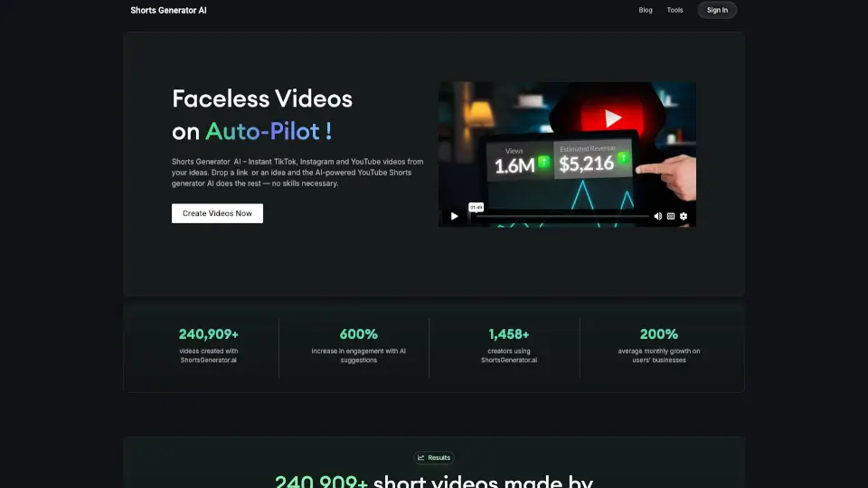This screenshot has height=488, width=868.
Task: Click the red YouTube logo in video
Action: pyautogui.click(x=613, y=118)
